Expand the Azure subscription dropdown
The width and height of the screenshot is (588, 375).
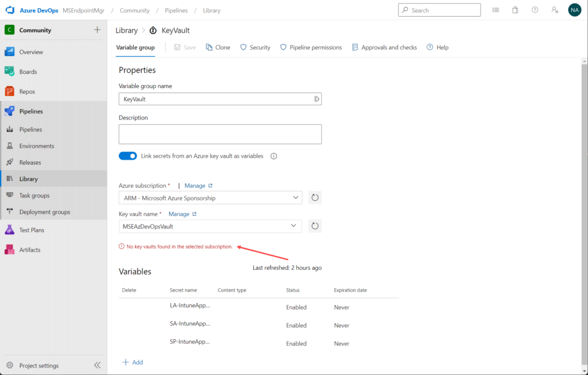tap(210, 198)
